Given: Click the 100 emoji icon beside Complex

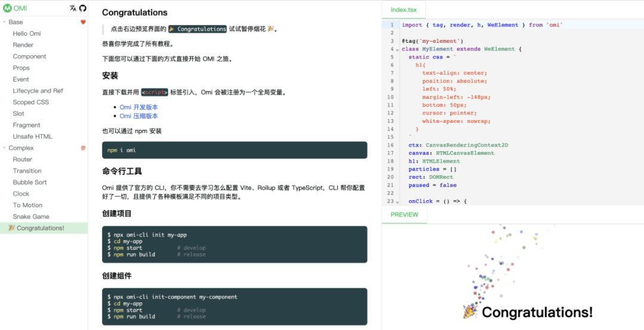Looking at the screenshot, I should pos(83,148).
